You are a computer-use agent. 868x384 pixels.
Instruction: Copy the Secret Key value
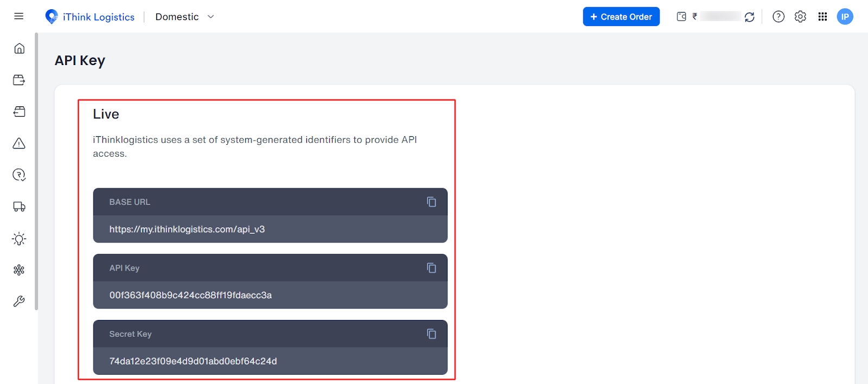coord(431,334)
